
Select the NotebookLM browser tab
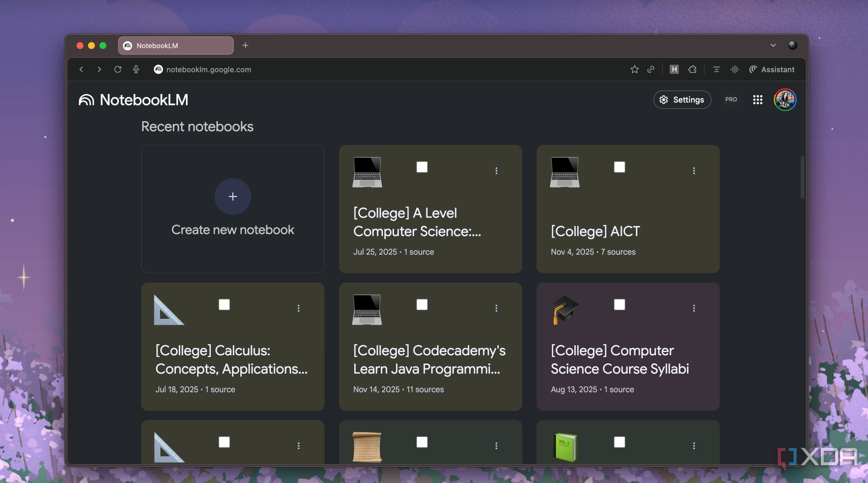pos(176,46)
